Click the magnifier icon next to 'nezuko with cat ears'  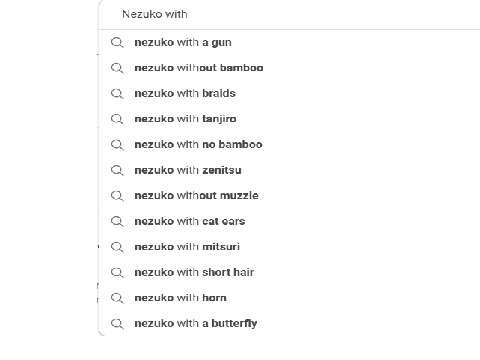coord(117,222)
